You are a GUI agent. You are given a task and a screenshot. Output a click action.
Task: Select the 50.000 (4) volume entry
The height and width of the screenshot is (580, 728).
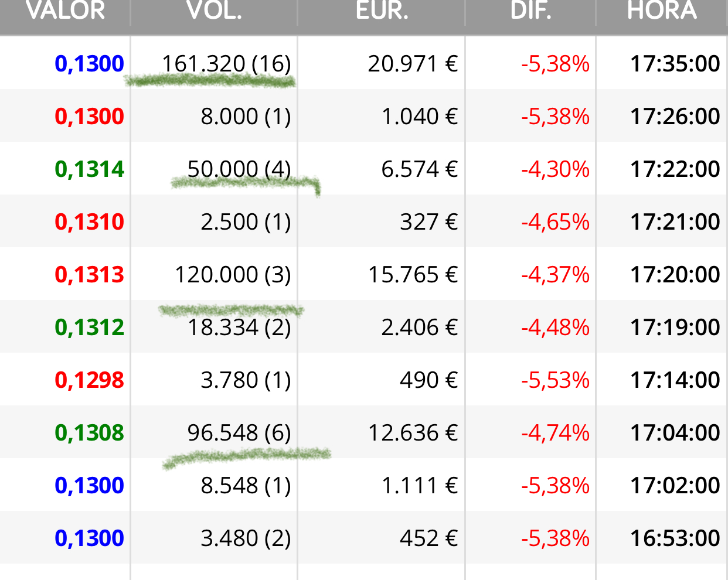coord(239,169)
